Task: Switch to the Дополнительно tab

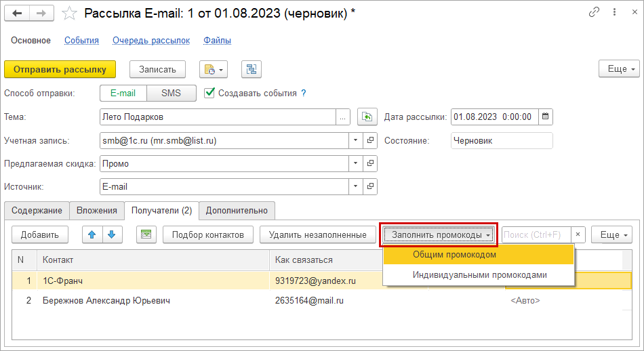Action: [237, 211]
